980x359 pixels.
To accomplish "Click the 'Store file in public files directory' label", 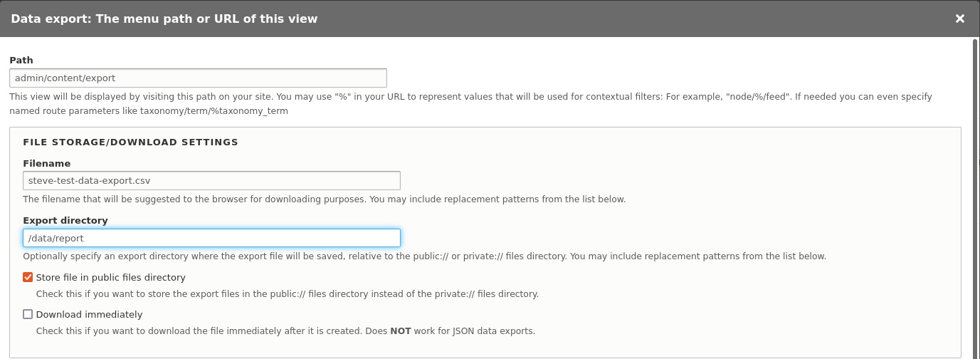I will coord(110,277).
